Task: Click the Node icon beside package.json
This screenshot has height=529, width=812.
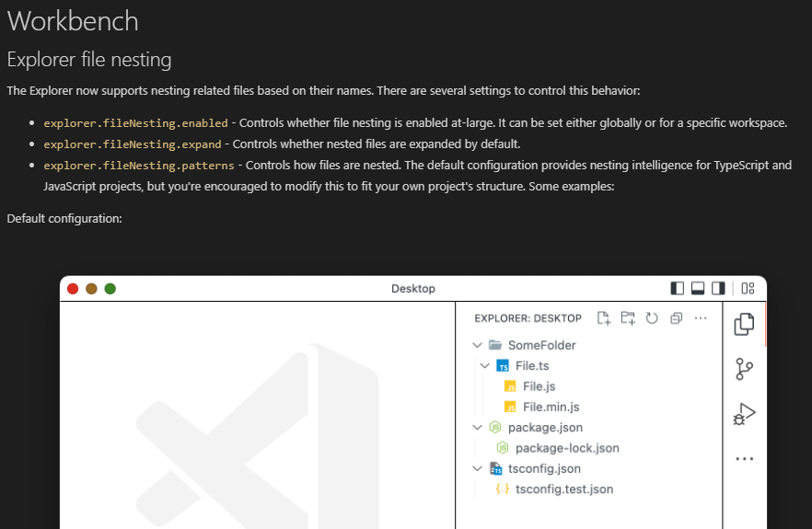Action: [x=495, y=427]
